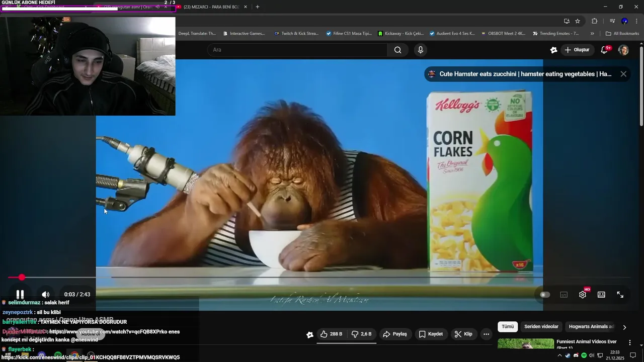
Task: Open Chrome extensions puzzle icon
Action: pyautogui.click(x=594, y=21)
